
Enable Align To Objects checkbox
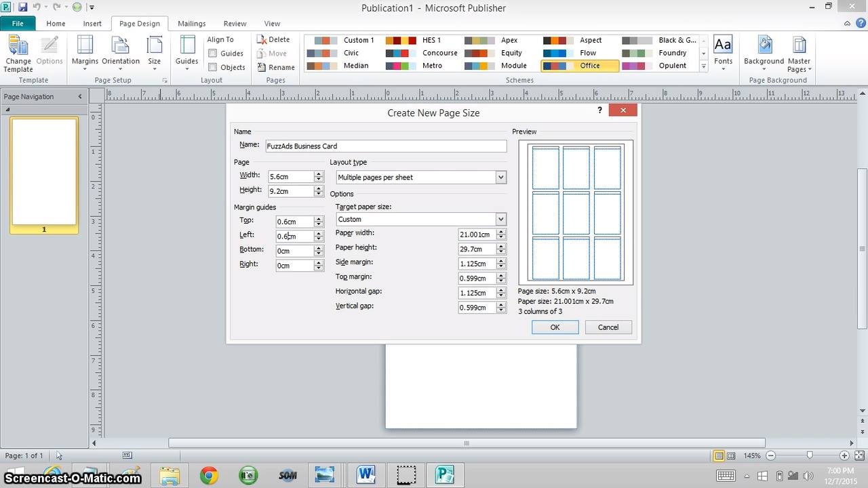tap(212, 67)
